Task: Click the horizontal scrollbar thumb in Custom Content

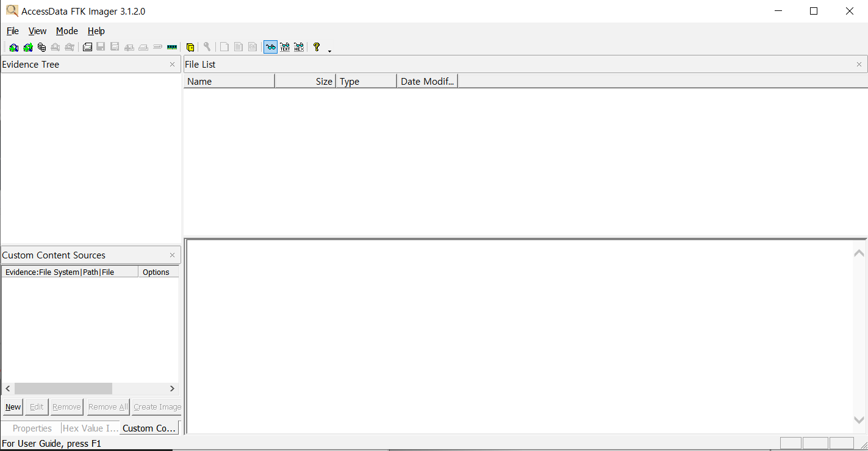Action: (63, 388)
